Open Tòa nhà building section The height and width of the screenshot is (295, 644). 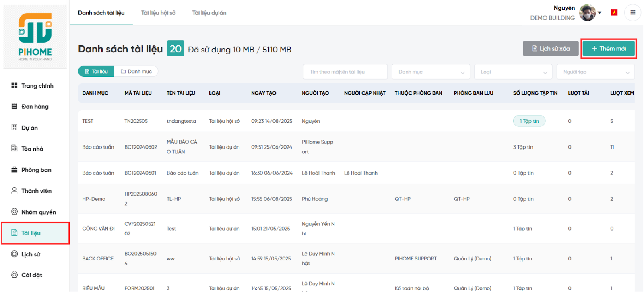32,149
